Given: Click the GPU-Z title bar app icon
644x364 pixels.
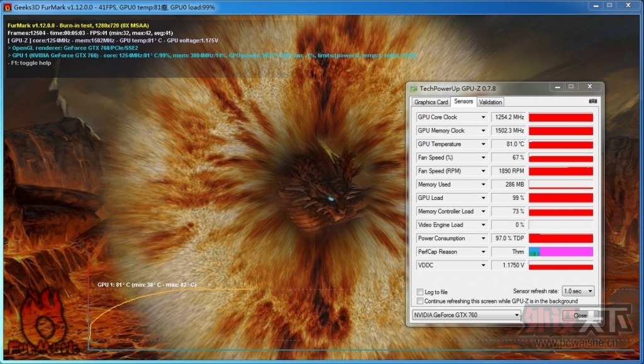Looking at the screenshot, I should [x=414, y=89].
